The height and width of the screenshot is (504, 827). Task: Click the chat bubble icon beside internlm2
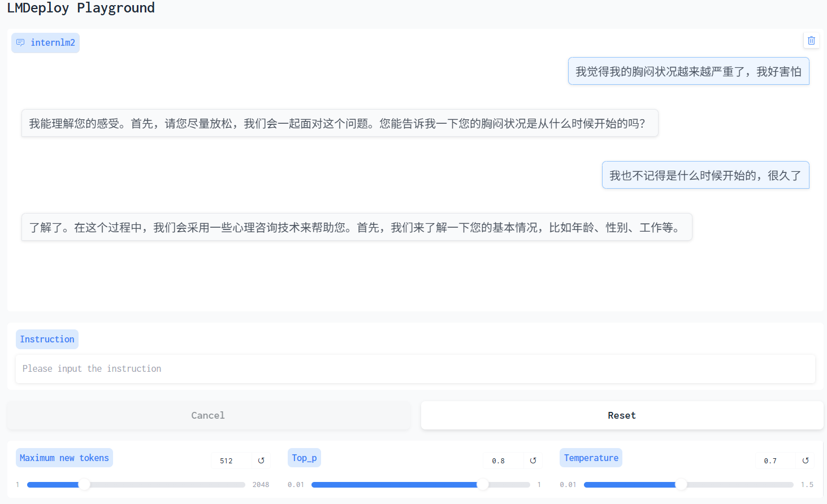(20, 42)
